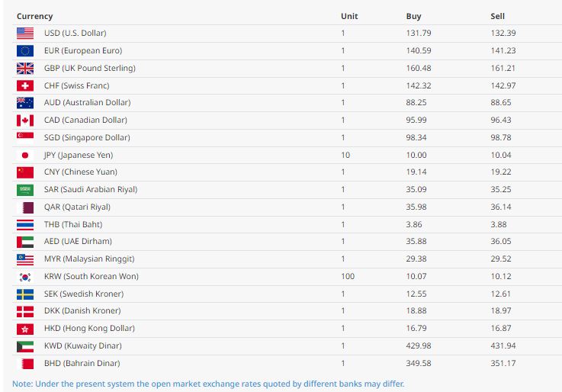This screenshot has height=392, width=562.
Task: Click the Unit column header
Action: click(349, 16)
